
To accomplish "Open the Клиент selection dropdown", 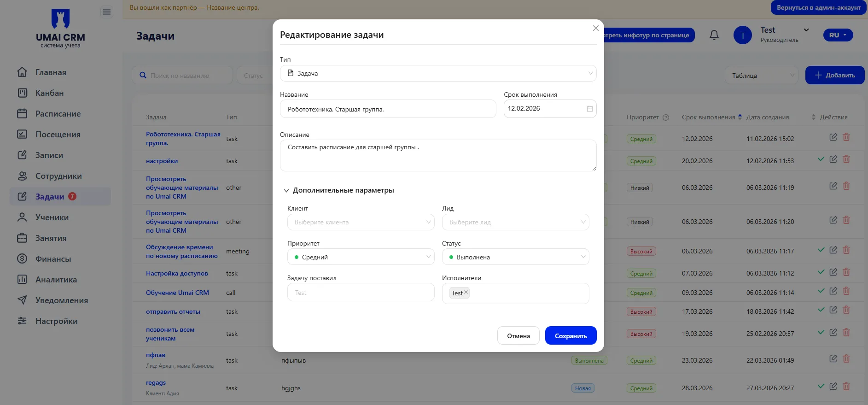I will click(361, 222).
